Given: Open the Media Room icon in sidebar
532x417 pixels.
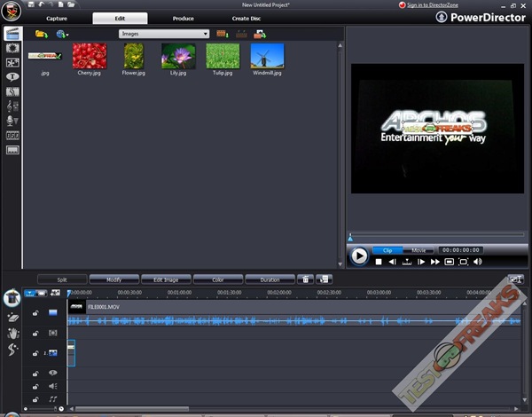Looking at the screenshot, I should point(12,34).
